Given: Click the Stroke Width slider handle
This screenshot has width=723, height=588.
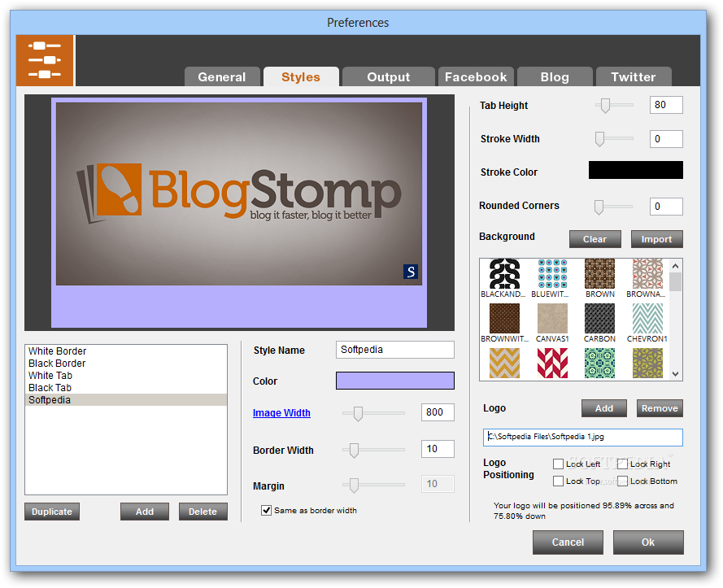Looking at the screenshot, I should [x=599, y=139].
